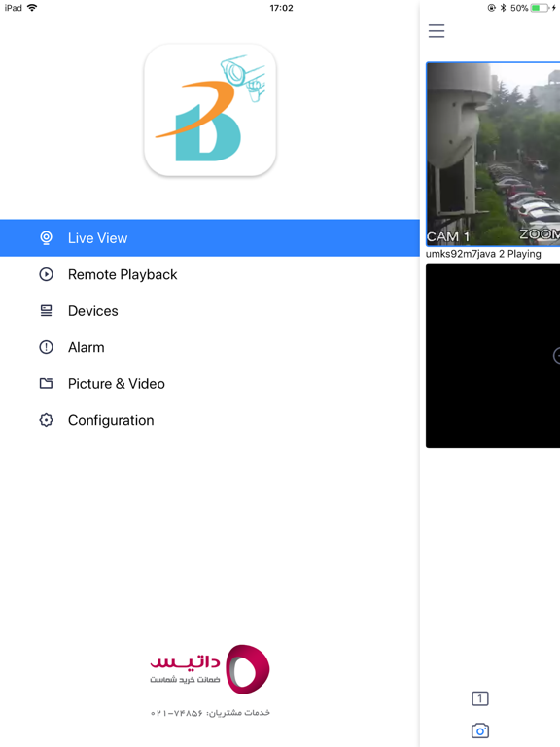Viewport: 560px width, 747px height.
Task: Select the empty black video tile
Action: point(493,356)
